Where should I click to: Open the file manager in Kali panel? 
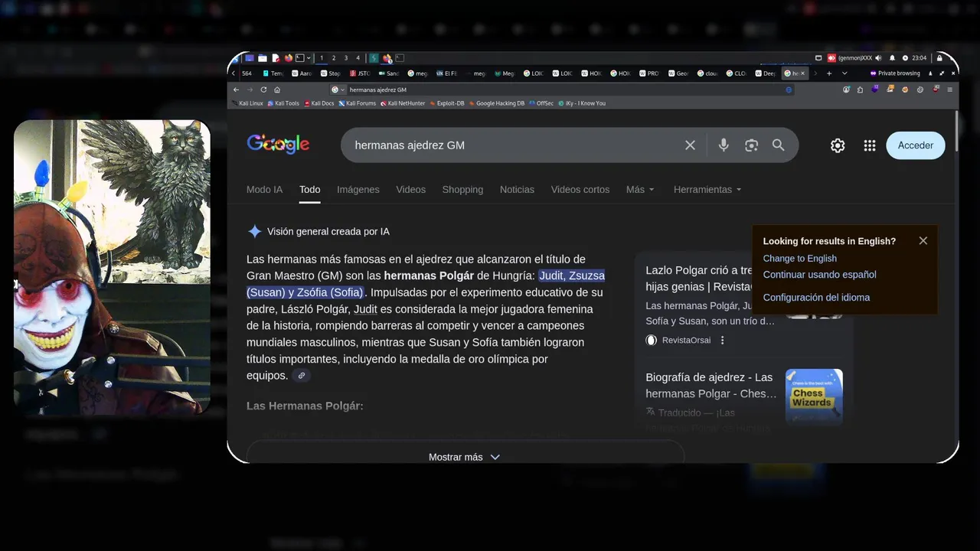click(x=263, y=58)
